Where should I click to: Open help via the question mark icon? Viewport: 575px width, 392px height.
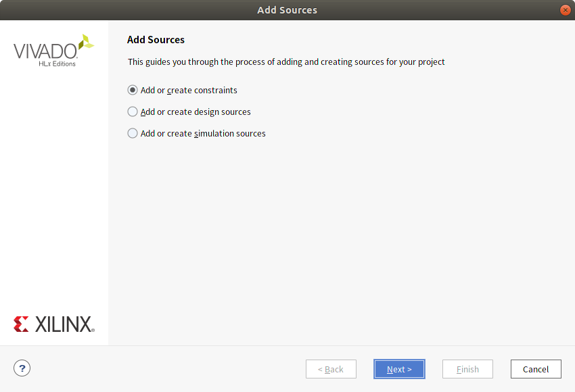(22, 368)
